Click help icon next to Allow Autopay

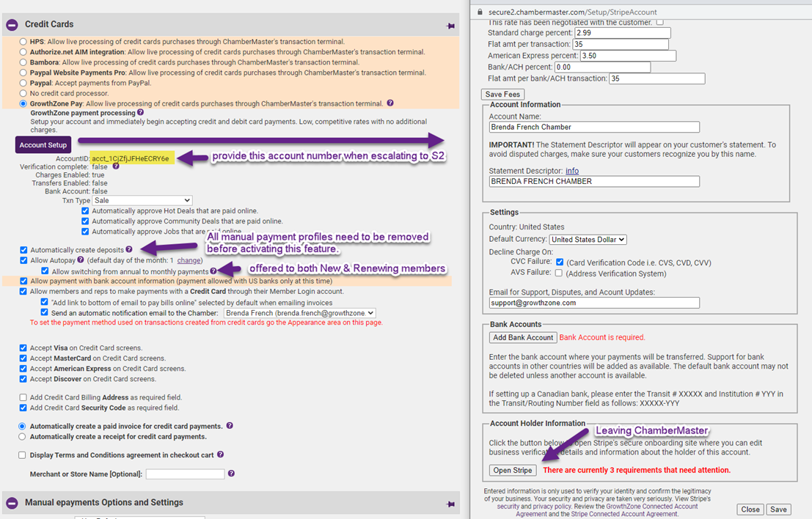point(81,260)
